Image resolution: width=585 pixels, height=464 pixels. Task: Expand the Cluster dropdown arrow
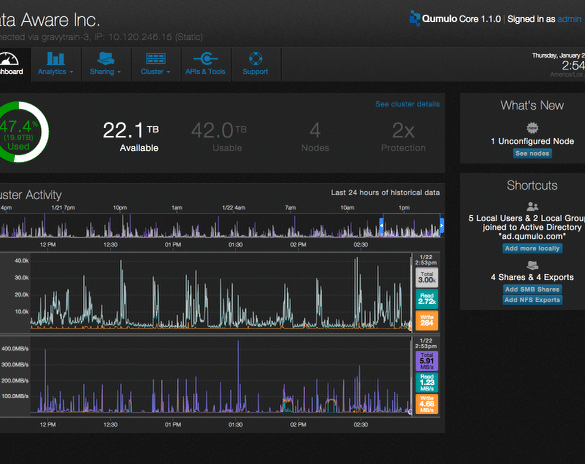tap(168, 72)
